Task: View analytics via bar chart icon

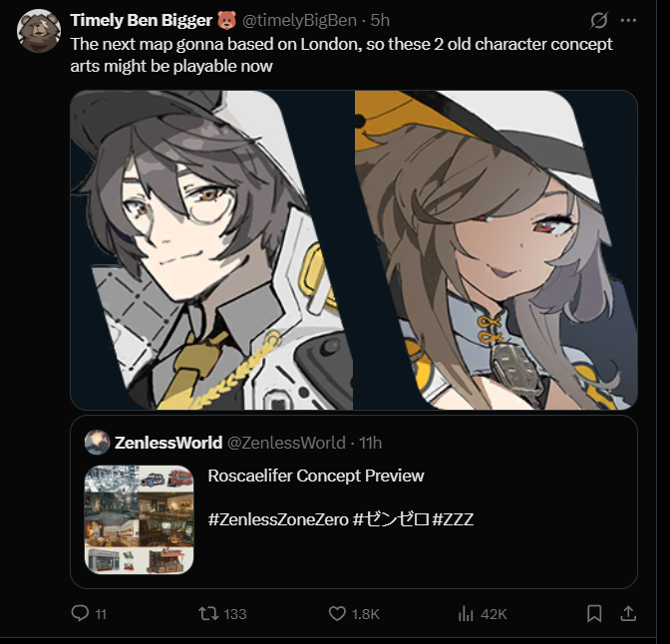Action: (x=466, y=614)
